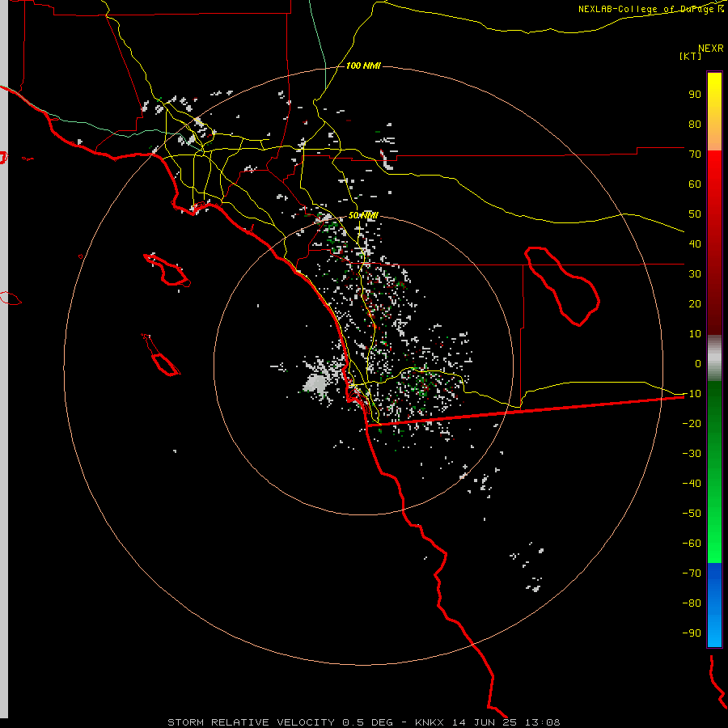Pick the gray zero-velocity segment of color bar
The image size is (728, 728).
tap(714, 358)
